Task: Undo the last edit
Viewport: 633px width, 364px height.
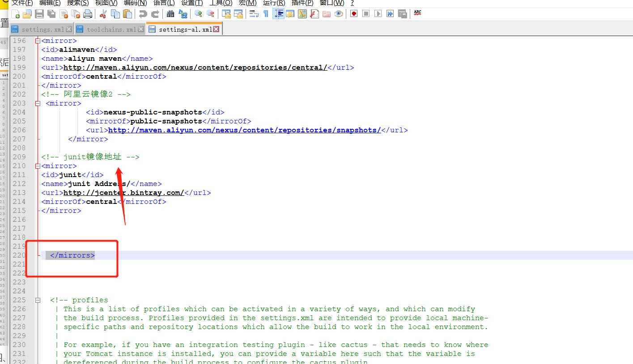Action: coord(143,14)
